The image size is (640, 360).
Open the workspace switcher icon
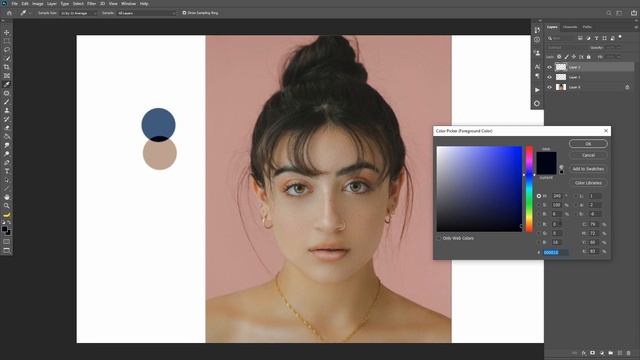[619, 13]
